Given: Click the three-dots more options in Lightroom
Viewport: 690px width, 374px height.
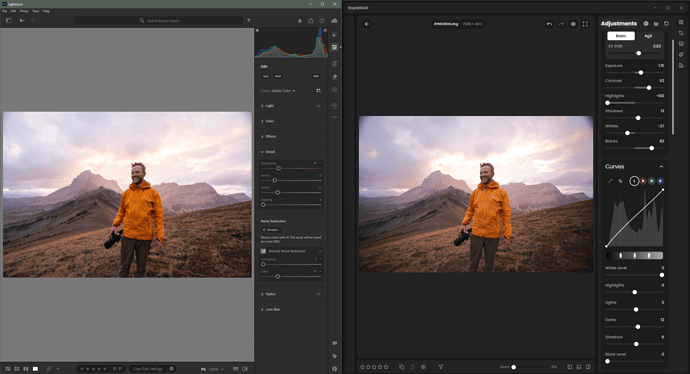Looking at the screenshot, I should pyautogui.click(x=334, y=117).
